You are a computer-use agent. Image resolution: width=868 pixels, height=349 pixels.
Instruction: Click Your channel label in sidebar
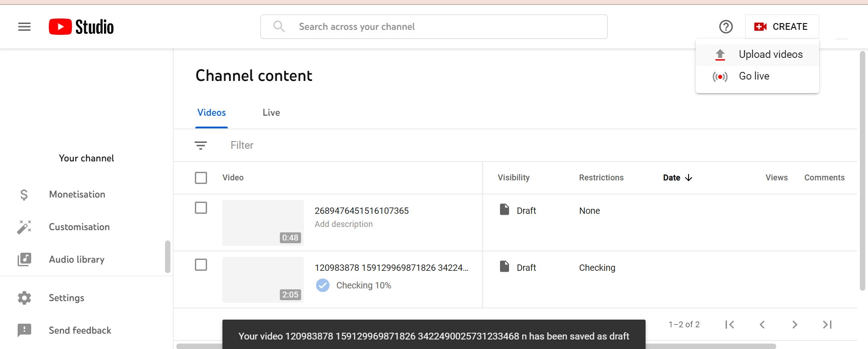(86, 158)
